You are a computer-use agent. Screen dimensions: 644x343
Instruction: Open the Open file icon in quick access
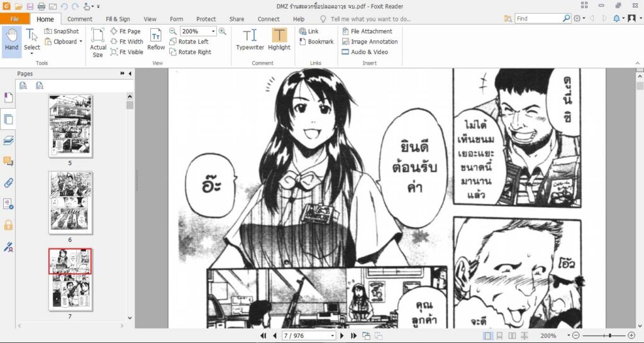[18, 6]
